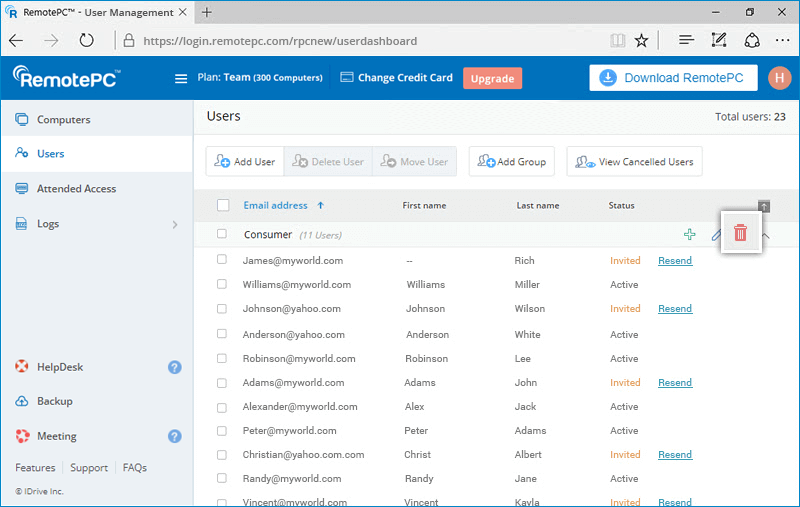Click the orange Upgrade button

[492, 79]
